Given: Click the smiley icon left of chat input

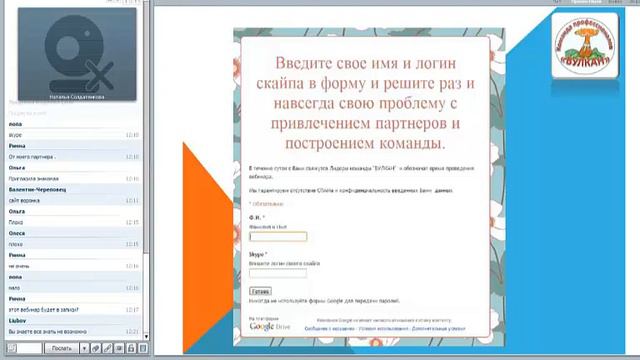Looking at the screenshot, I should pos(12,348).
